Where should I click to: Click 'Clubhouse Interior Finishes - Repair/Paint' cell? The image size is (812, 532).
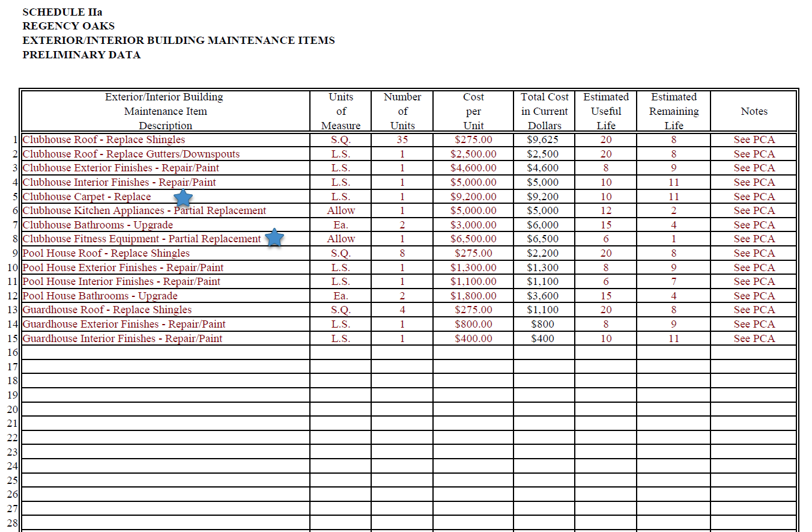(166, 182)
